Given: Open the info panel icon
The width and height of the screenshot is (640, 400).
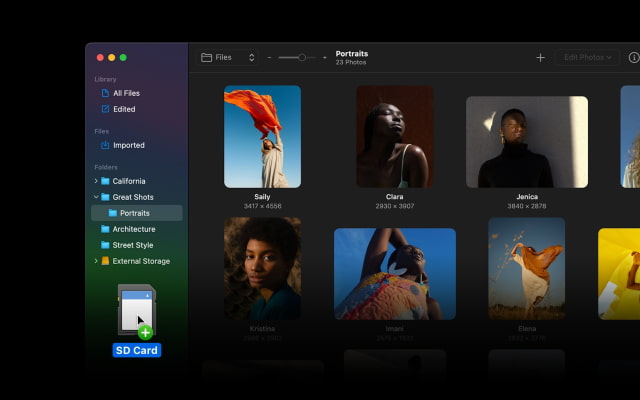Looking at the screenshot, I should (634, 58).
